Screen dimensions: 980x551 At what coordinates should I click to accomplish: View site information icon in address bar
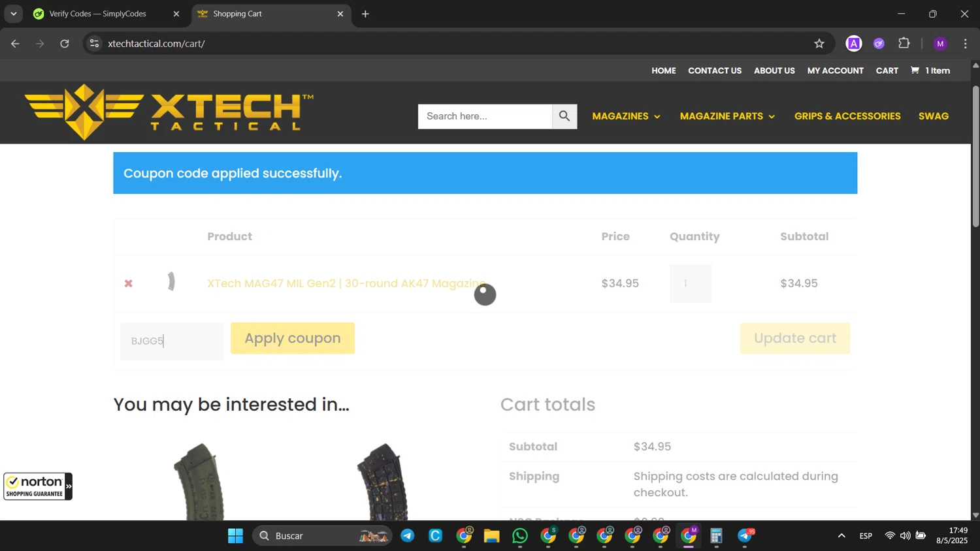[95, 44]
